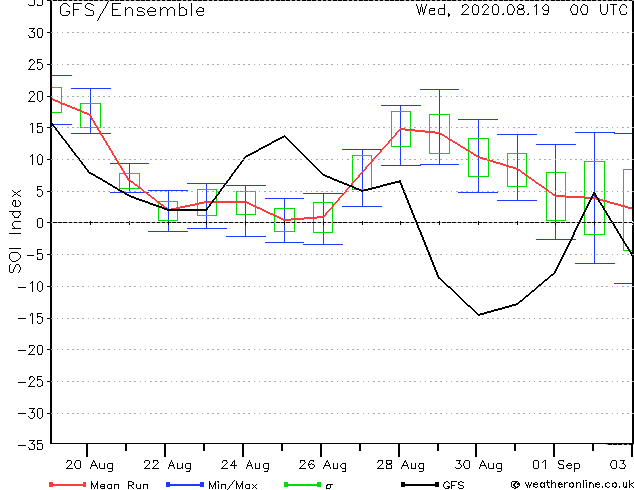
Task: Click the y-axis value -5
Action: [35, 255]
